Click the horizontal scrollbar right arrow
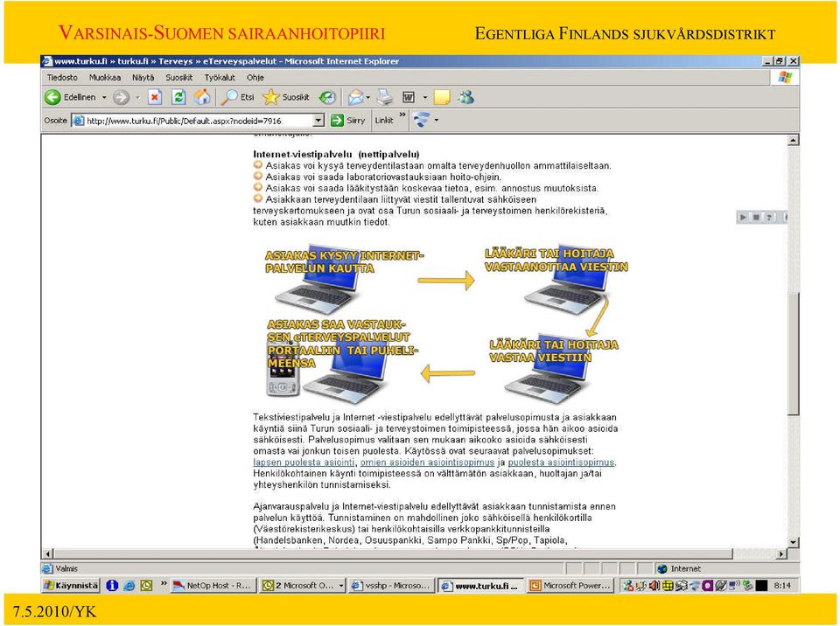Screen dimensions: 840x626 pyautogui.click(x=781, y=553)
